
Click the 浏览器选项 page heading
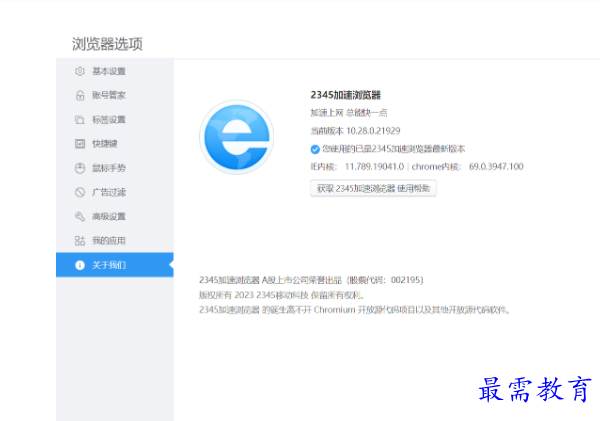tap(108, 44)
